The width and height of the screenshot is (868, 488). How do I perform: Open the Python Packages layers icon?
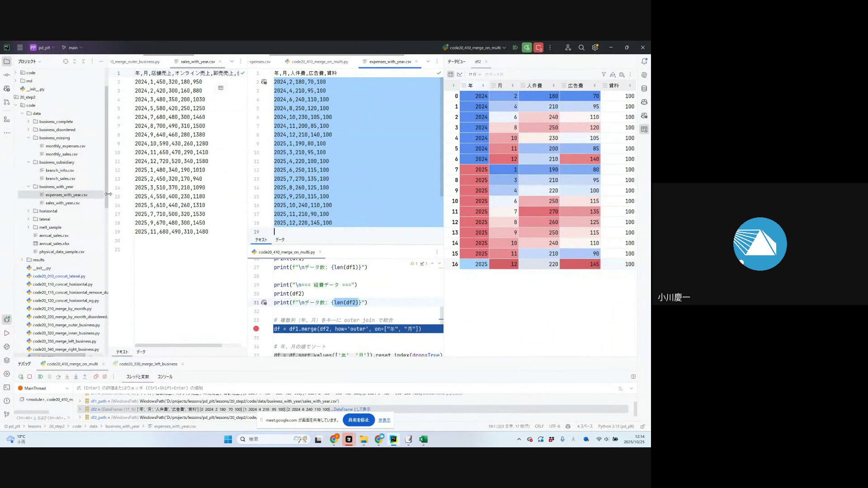click(7, 360)
